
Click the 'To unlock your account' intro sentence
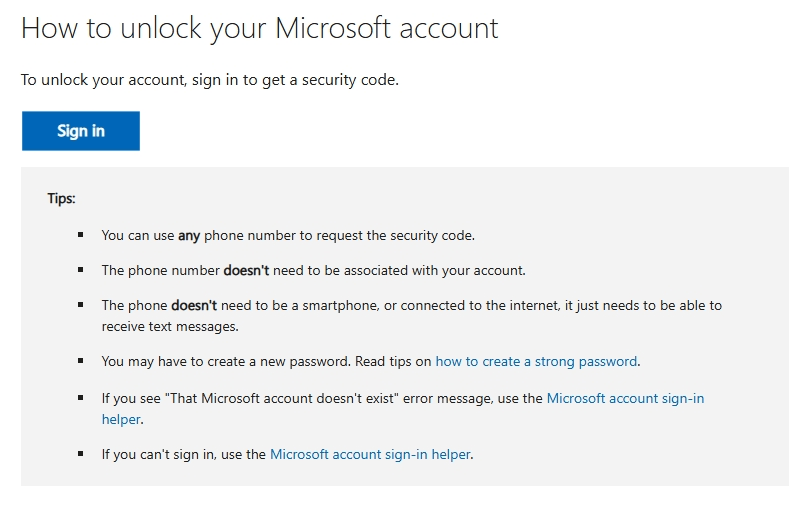[x=209, y=80]
